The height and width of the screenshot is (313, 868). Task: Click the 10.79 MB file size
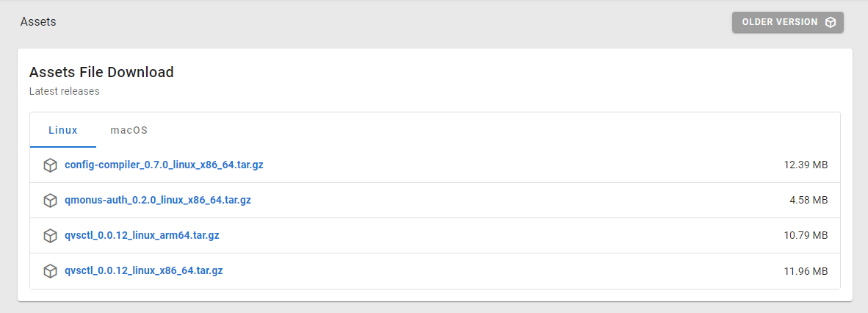coord(806,236)
